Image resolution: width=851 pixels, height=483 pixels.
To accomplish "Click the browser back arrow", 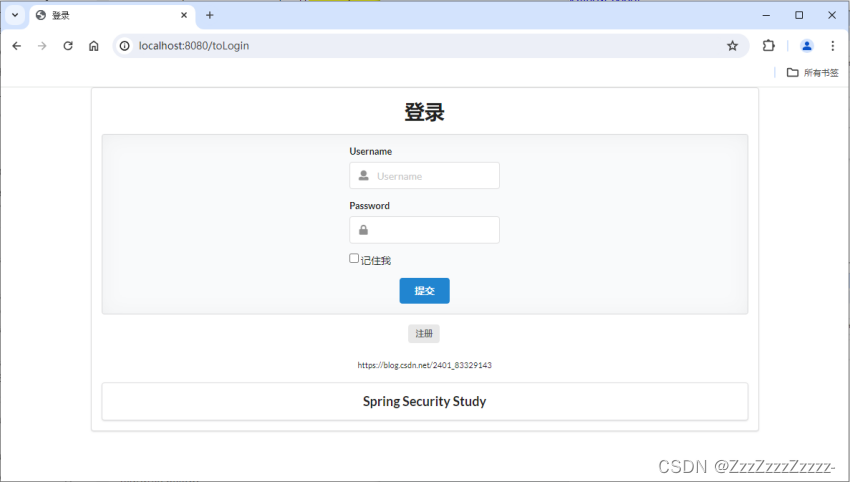I will point(16,46).
